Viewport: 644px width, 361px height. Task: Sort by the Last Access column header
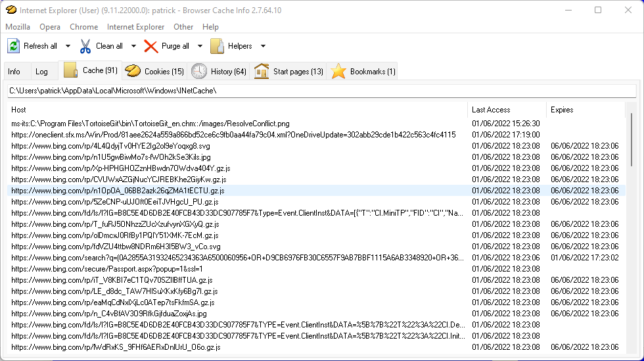point(507,110)
